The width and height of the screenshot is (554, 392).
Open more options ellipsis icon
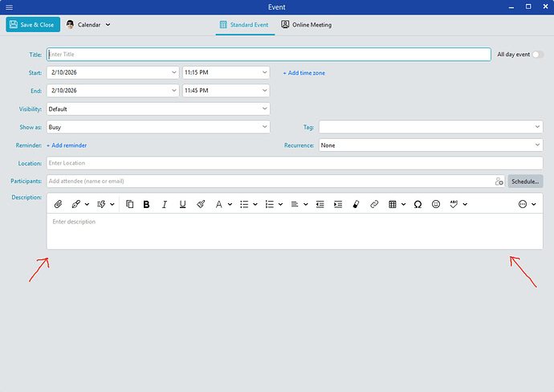click(x=523, y=204)
